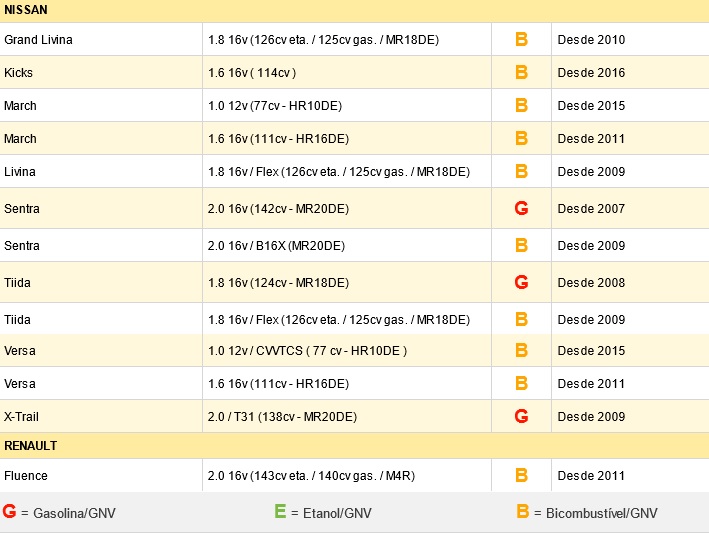Select engine text 1.6 16v (114cv)

tap(252, 73)
